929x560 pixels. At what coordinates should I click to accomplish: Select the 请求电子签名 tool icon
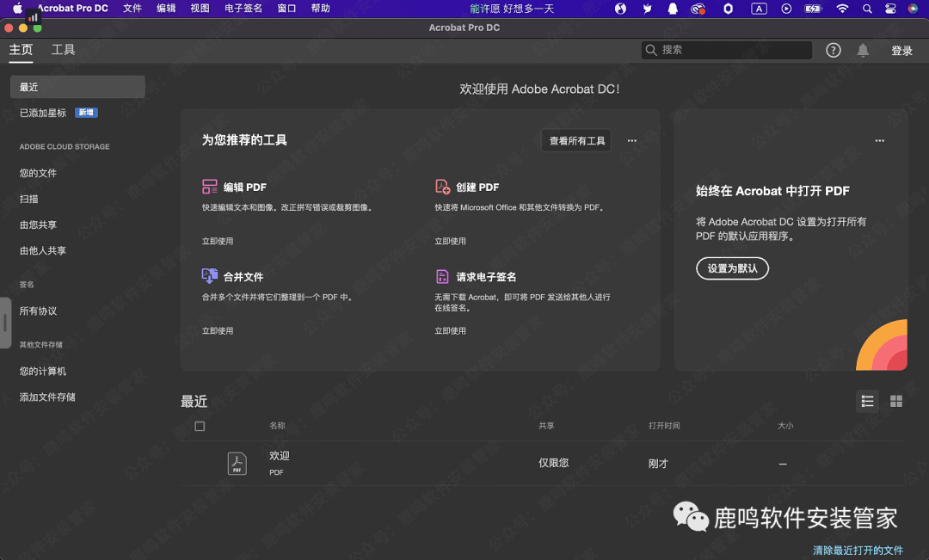(x=443, y=275)
